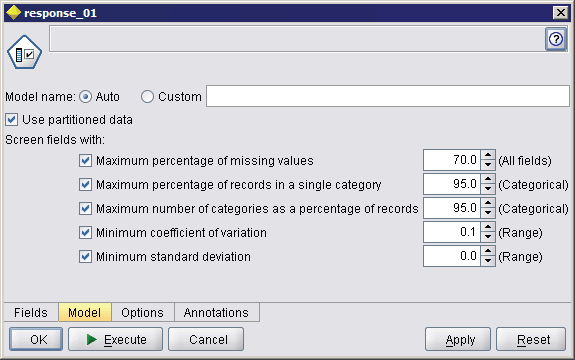Run the model with Execute button
Image resolution: width=575 pixels, height=360 pixels.
tap(116, 339)
